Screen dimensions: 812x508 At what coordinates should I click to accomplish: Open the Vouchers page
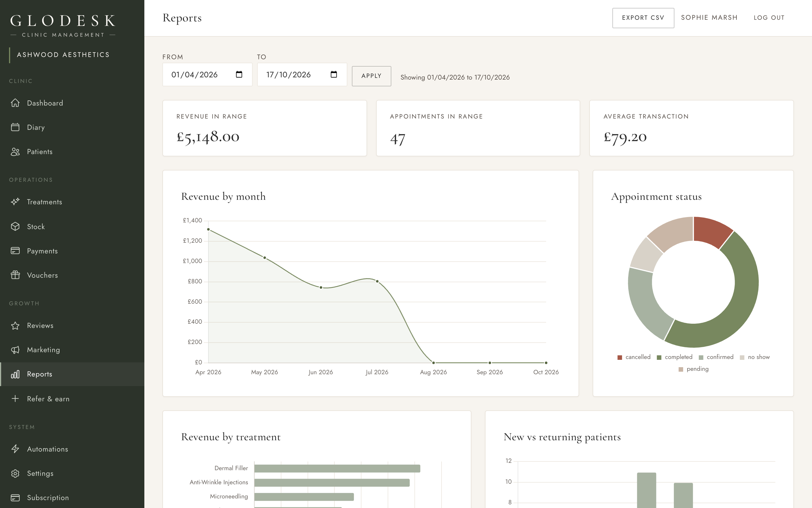[72, 275]
